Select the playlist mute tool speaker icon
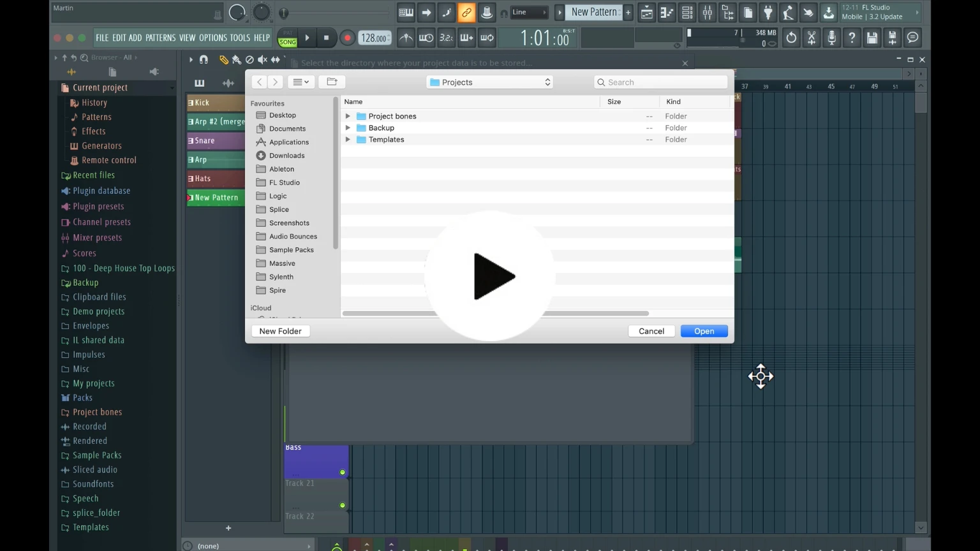Screen dimensions: 980x551 click(x=262, y=59)
